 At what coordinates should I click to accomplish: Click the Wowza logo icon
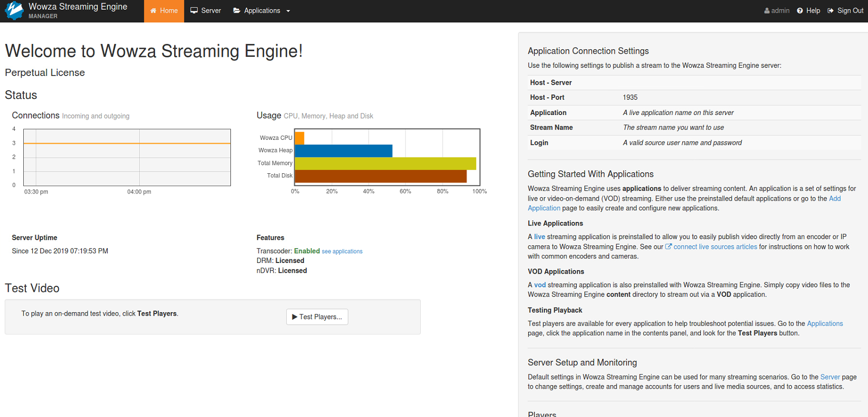click(14, 10)
